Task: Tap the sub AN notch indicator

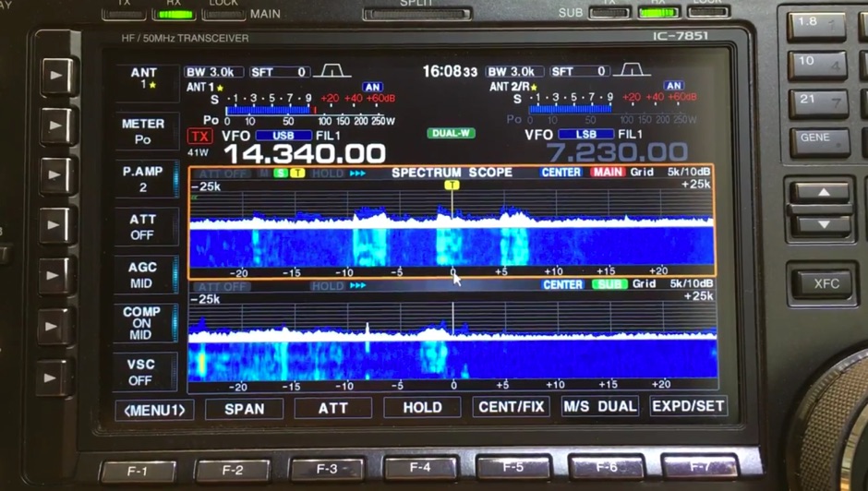Action: click(x=674, y=85)
